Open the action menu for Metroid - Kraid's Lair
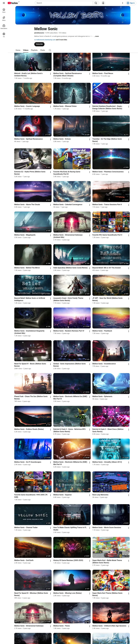This screenshot has height=644, width=138. 50,74
